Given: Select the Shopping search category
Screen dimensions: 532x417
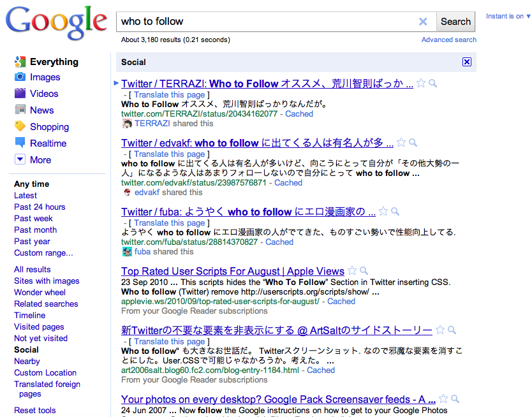Looking at the screenshot, I should tap(49, 127).
